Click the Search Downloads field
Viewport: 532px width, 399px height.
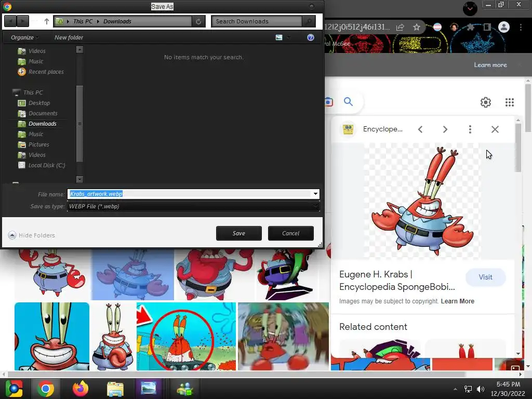[x=257, y=21]
